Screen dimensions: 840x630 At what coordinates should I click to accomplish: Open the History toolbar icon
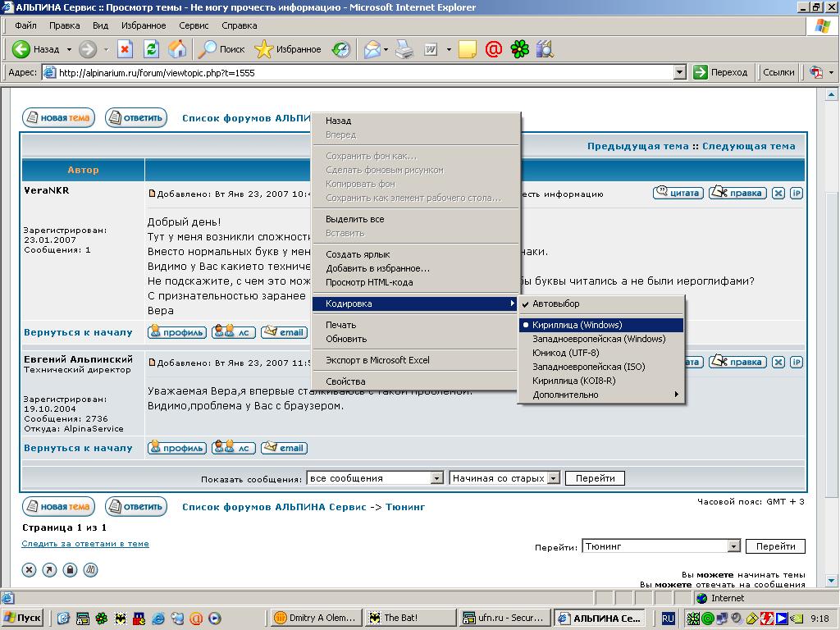pyautogui.click(x=341, y=49)
